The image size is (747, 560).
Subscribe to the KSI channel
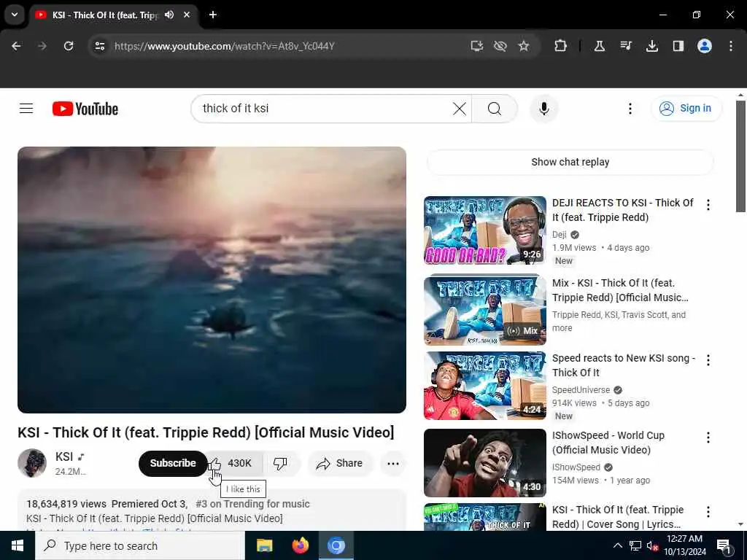click(173, 463)
